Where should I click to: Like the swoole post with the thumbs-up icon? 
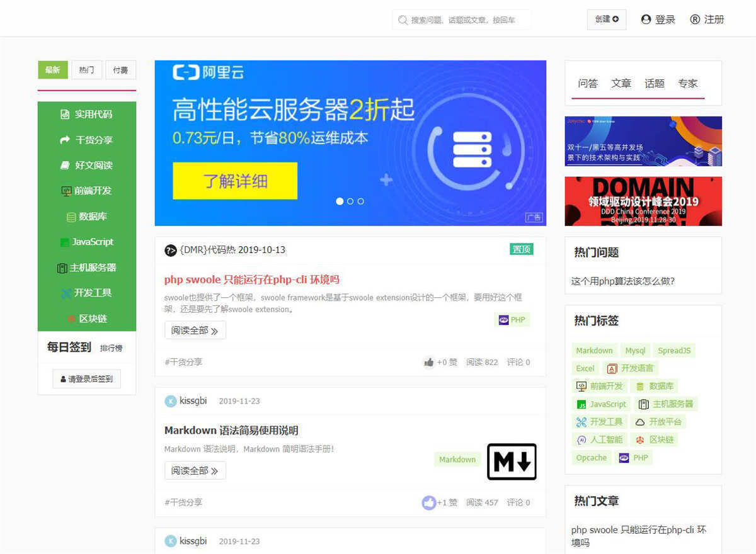(428, 362)
